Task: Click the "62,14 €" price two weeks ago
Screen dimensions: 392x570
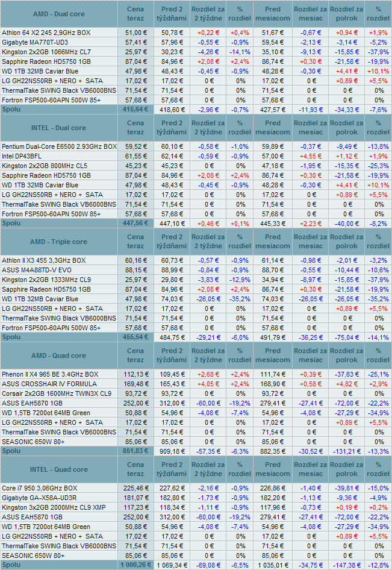Action: coord(172,156)
